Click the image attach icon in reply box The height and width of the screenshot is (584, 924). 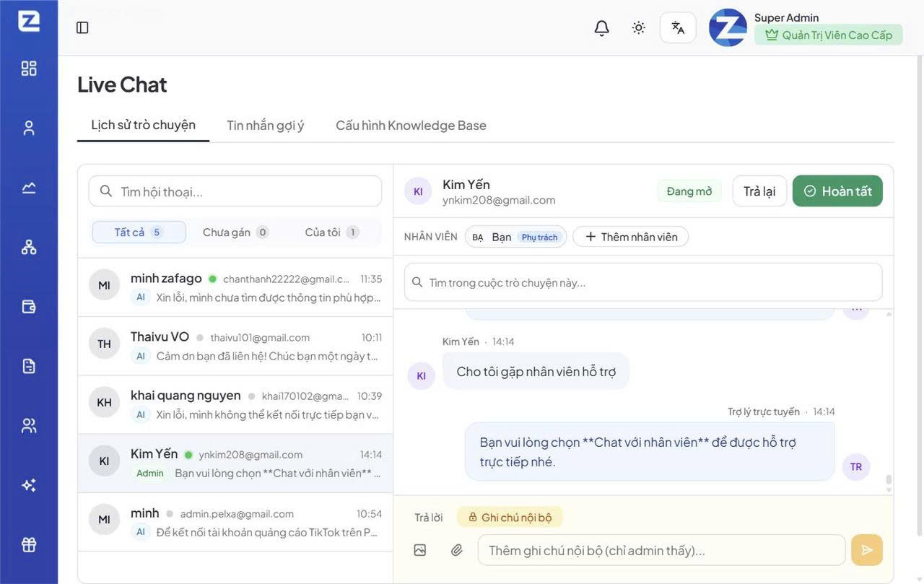click(420, 550)
